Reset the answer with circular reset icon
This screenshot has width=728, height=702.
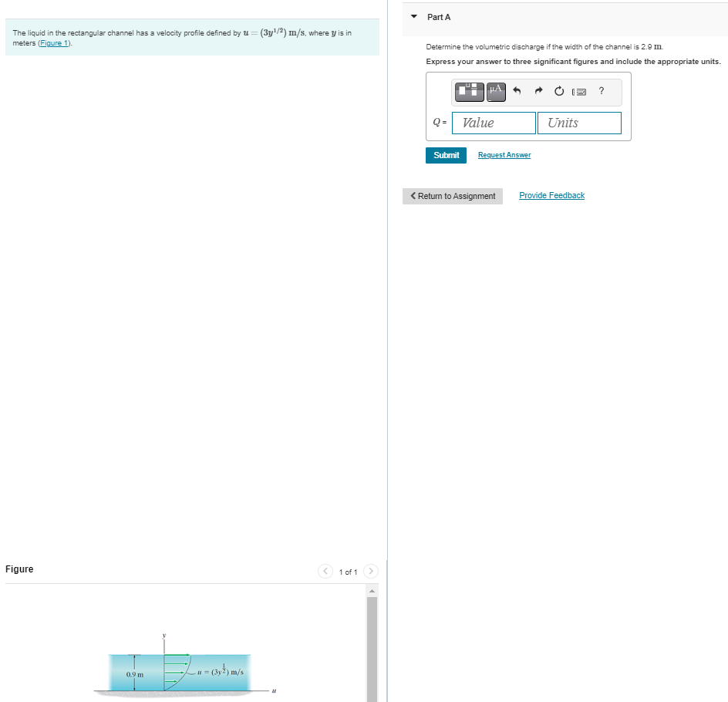click(558, 91)
